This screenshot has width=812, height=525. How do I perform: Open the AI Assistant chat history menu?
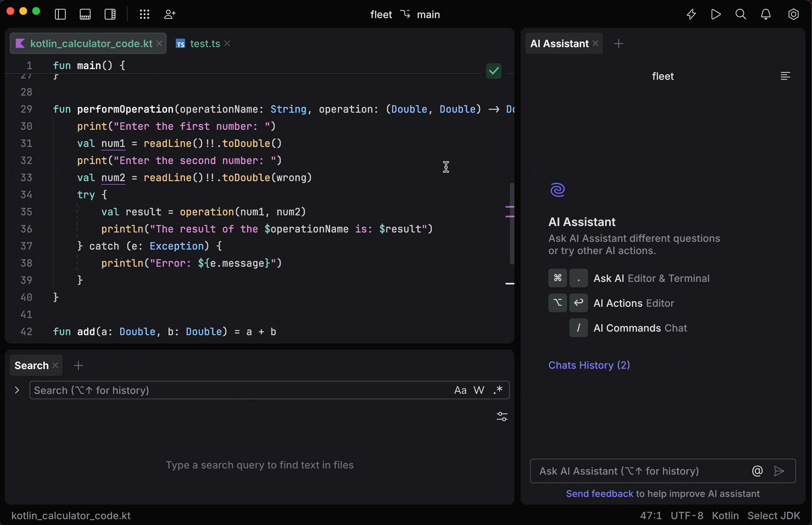coord(589,365)
